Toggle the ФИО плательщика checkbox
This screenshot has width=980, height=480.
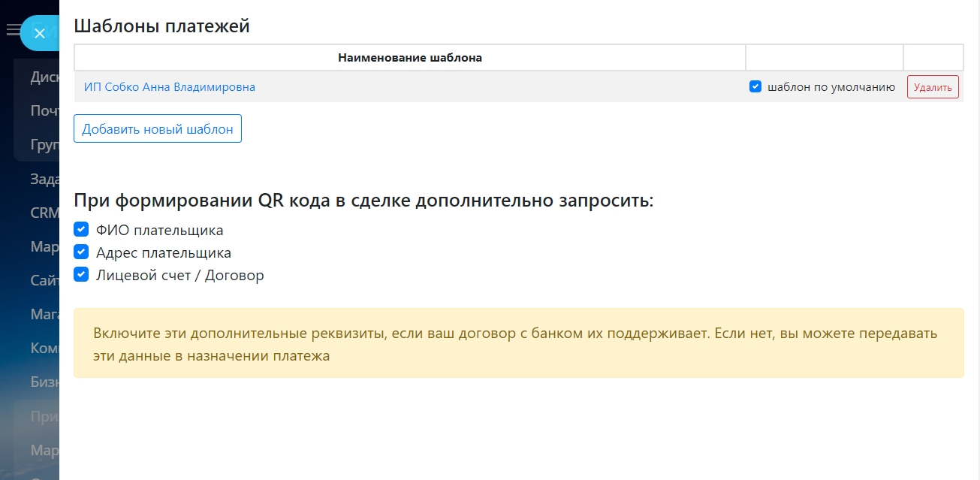[x=82, y=229]
